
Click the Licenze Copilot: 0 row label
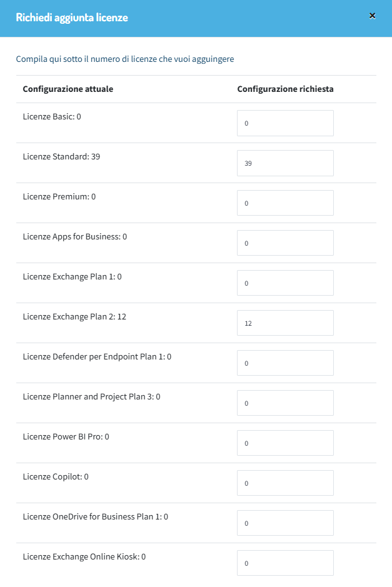[x=55, y=476]
